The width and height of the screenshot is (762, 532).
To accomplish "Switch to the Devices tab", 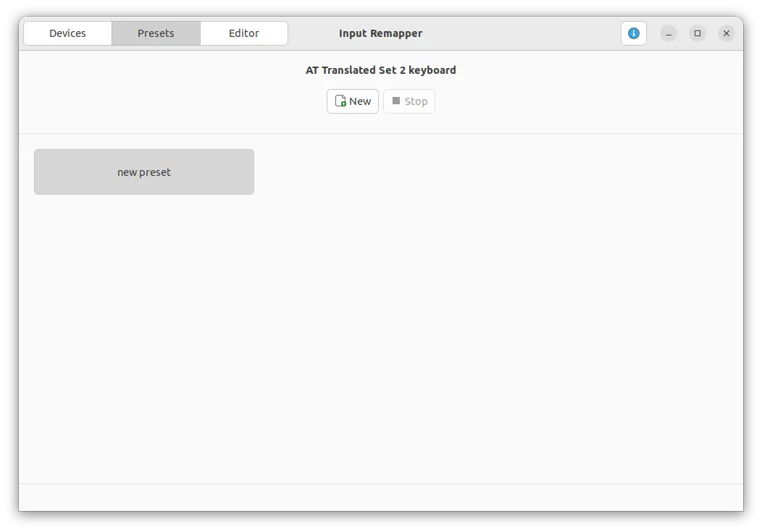I will 67,33.
